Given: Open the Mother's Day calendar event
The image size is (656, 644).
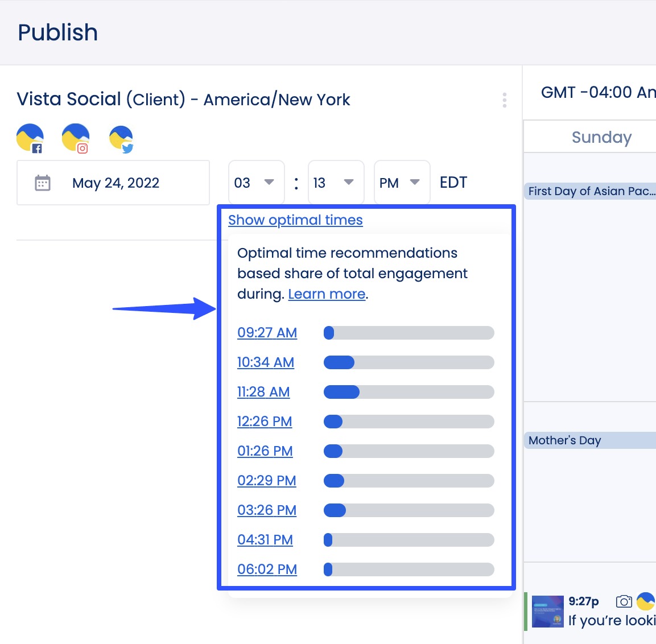Looking at the screenshot, I should (x=589, y=440).
